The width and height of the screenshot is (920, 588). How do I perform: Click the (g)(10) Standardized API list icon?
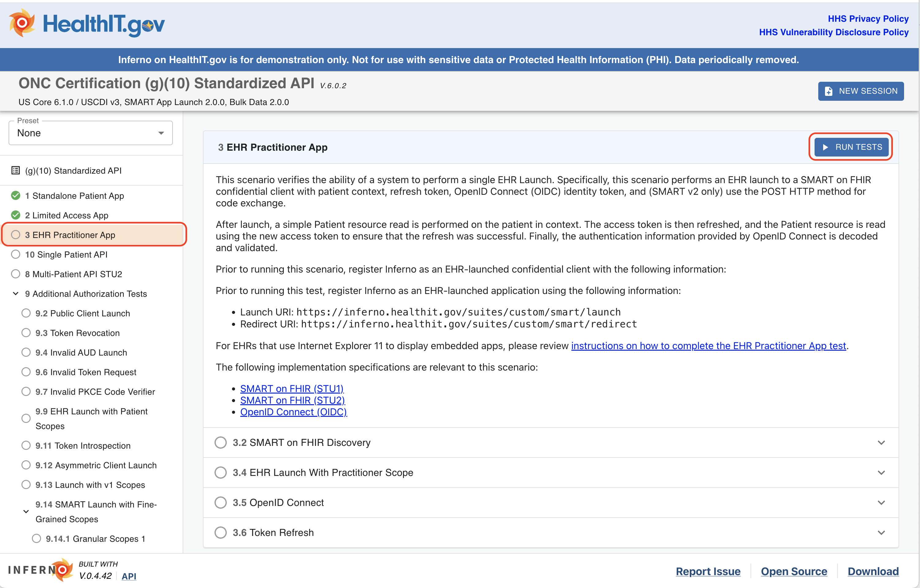16,170
